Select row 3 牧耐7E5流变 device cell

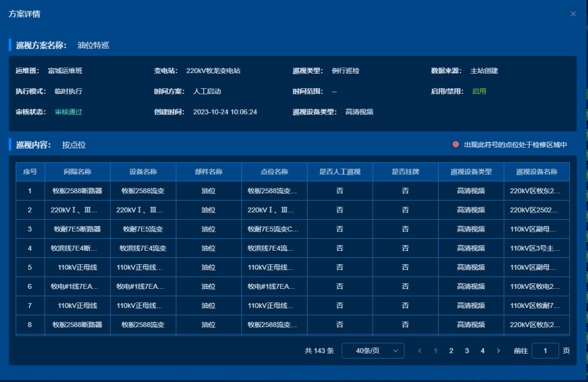pos(143,229)
